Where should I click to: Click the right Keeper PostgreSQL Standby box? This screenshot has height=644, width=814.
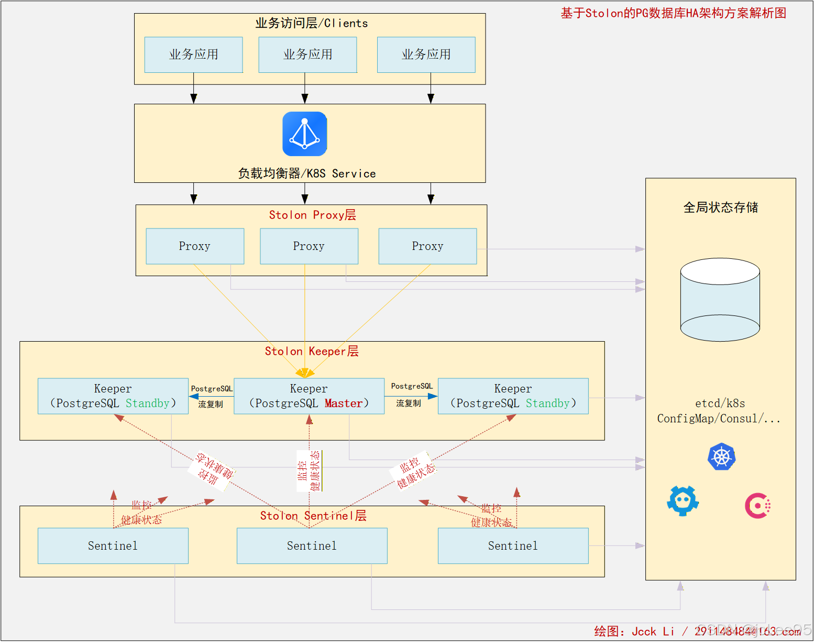tap(512, 396)
